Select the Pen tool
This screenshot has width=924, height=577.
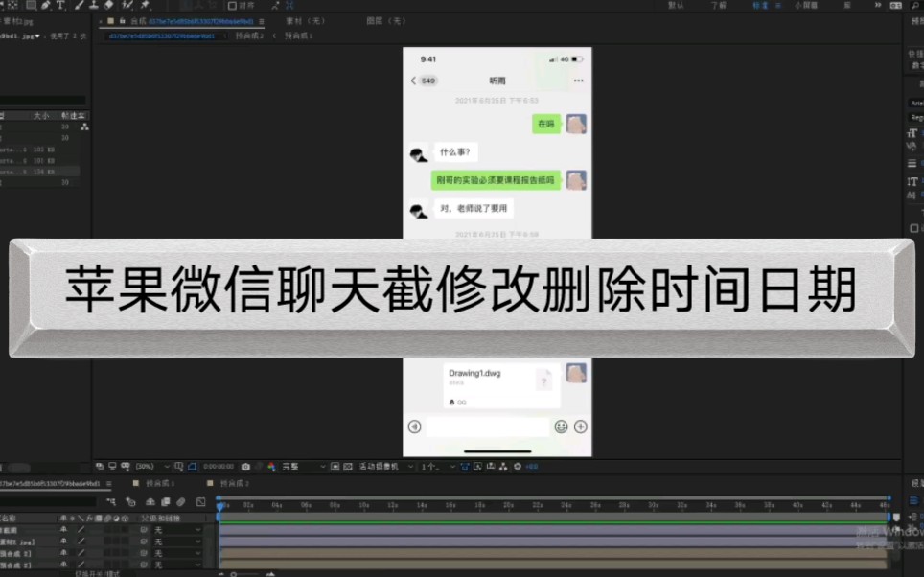45,6
